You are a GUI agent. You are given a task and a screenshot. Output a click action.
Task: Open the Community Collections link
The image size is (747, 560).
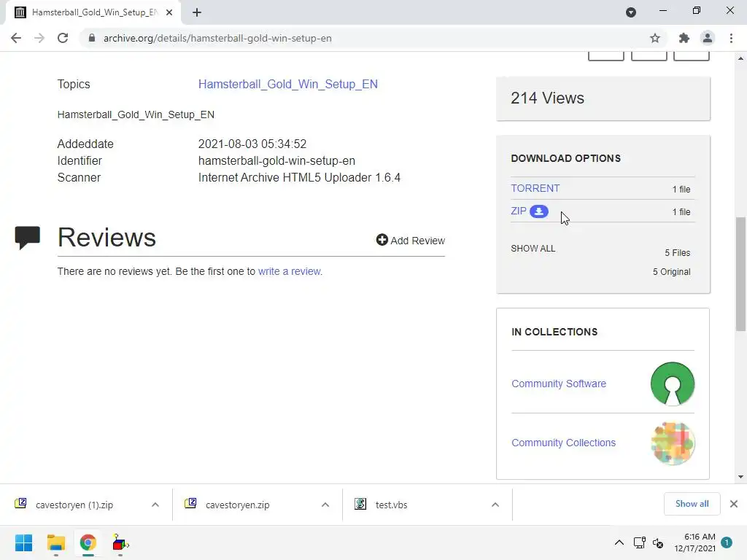point(563,443)
